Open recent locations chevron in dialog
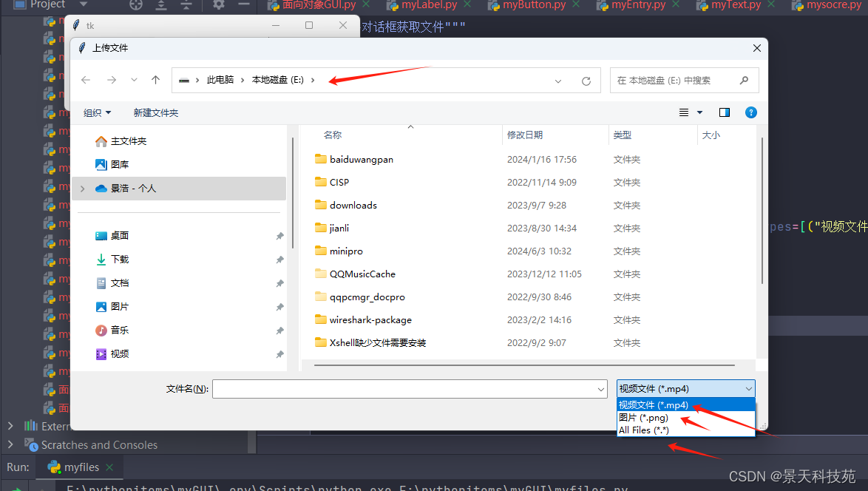868x491 pixels. [x=134, y=81]
